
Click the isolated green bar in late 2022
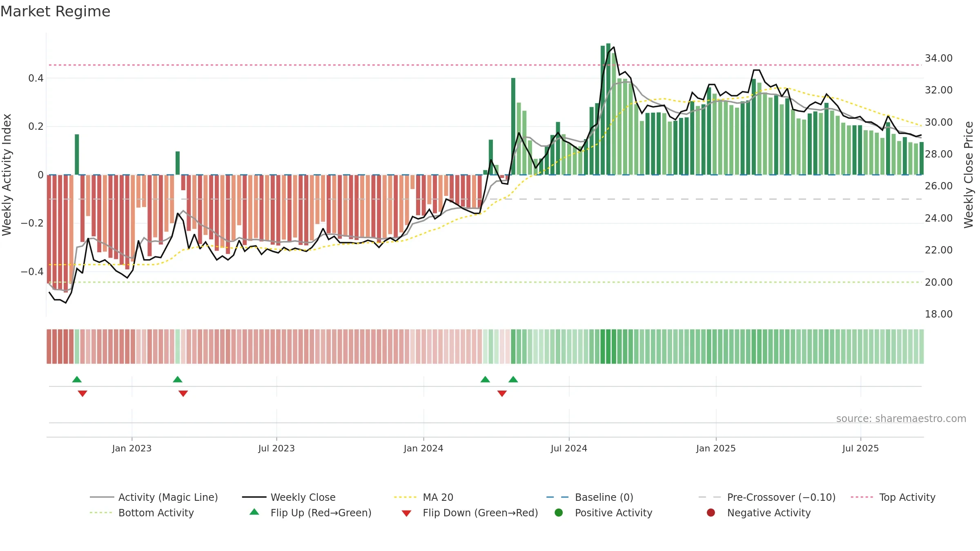(x=77, y=155)
